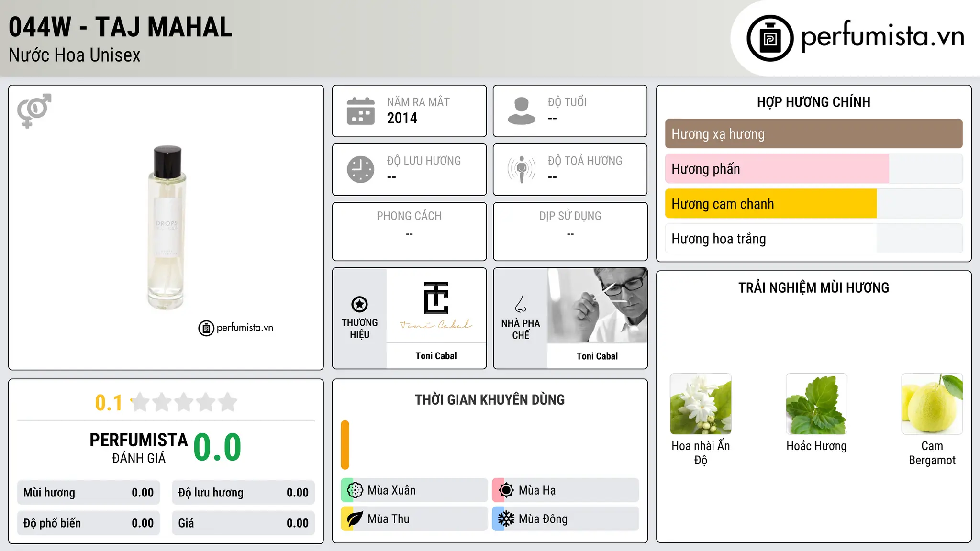Open the Hoắc Hương note image

click(816, 404)
